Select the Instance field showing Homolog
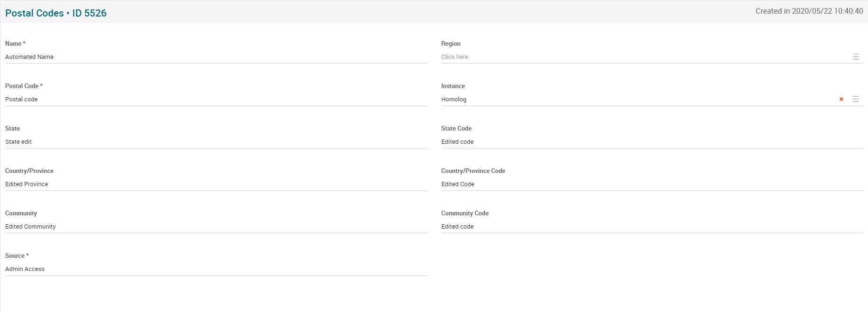 pos(635,99)
